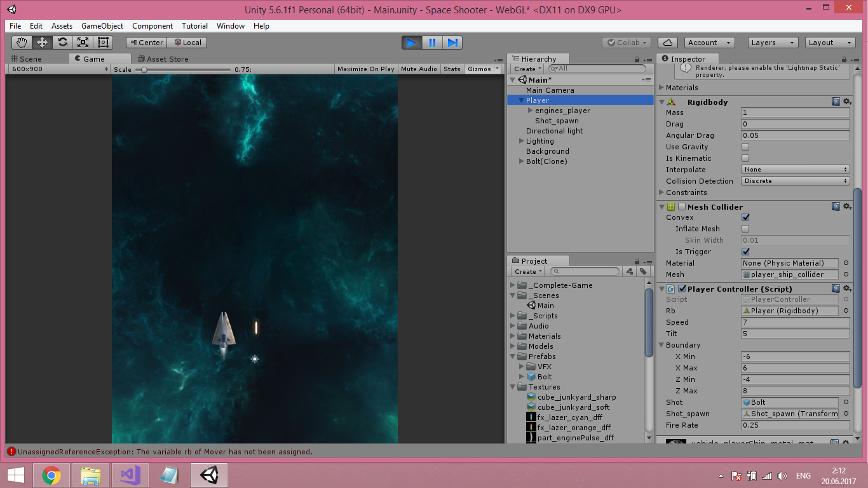Open the cloud services icon
This screenshot has width=868, height=488.
(x=667, y=43)
